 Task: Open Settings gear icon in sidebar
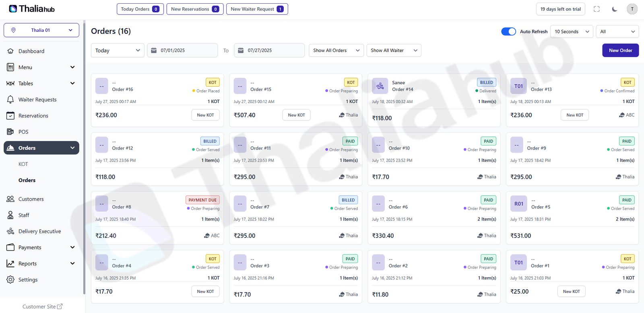10,280
